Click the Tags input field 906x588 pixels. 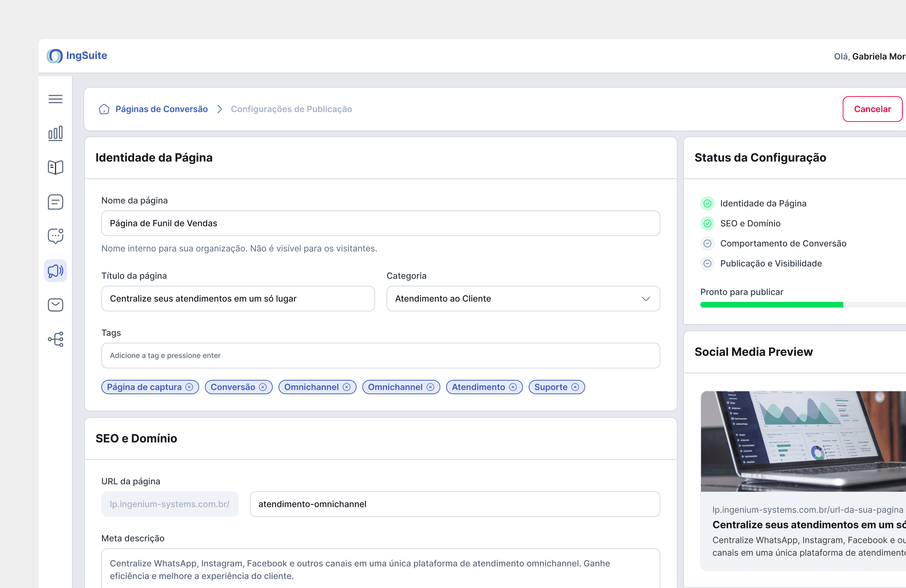click(380, 355)
